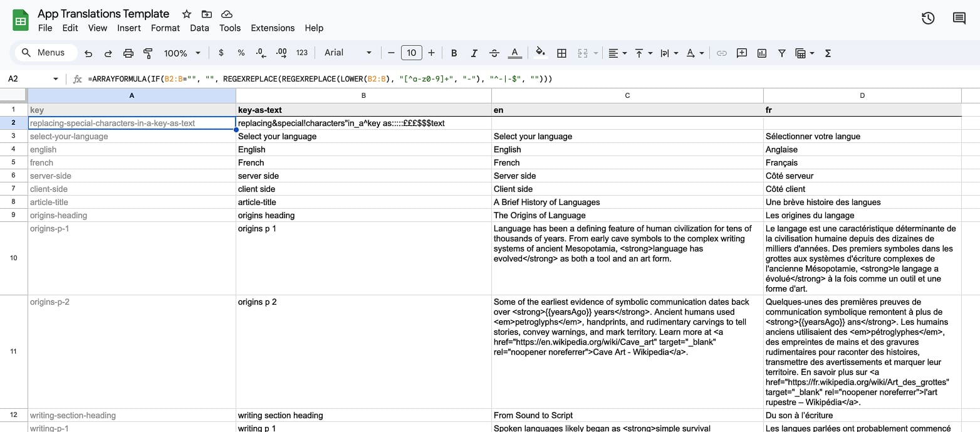
Task: Toggle bold formatting
Action: point(454,53)
